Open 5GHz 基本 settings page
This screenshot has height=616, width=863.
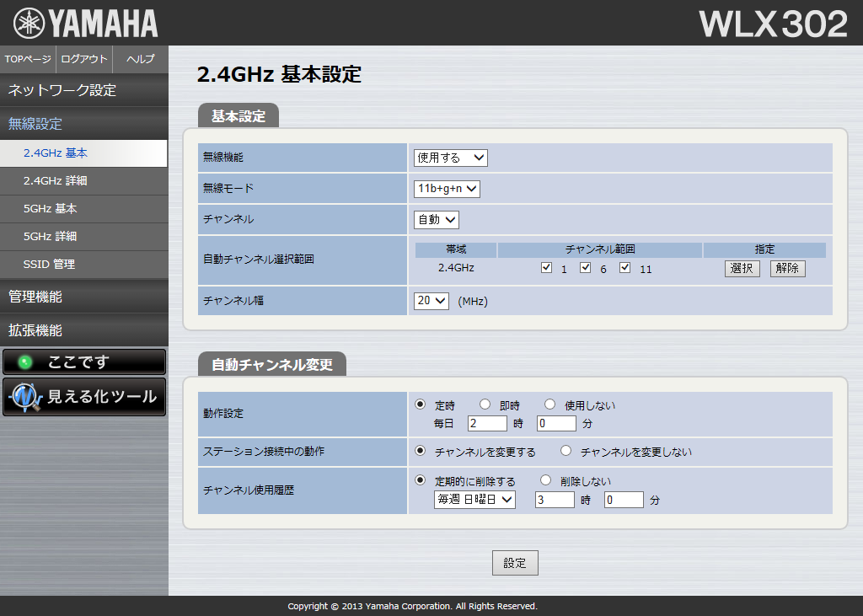tap(51, 209)
